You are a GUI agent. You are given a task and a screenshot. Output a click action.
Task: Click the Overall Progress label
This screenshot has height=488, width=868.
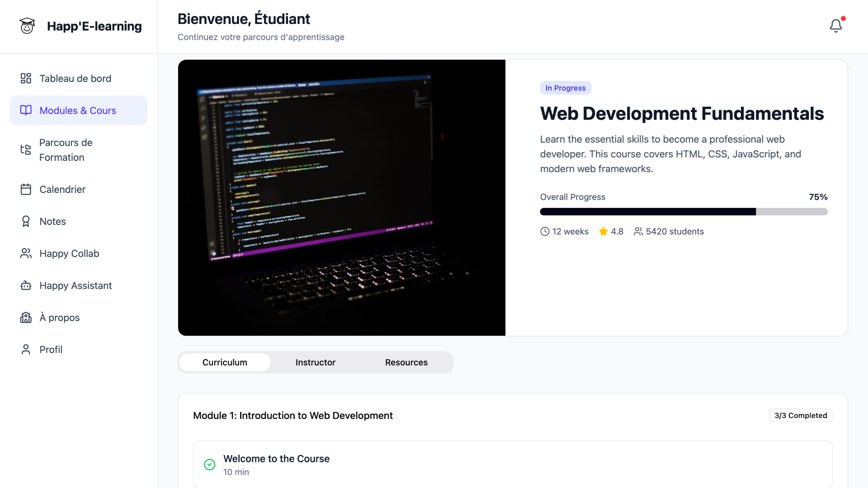[572, 197]
